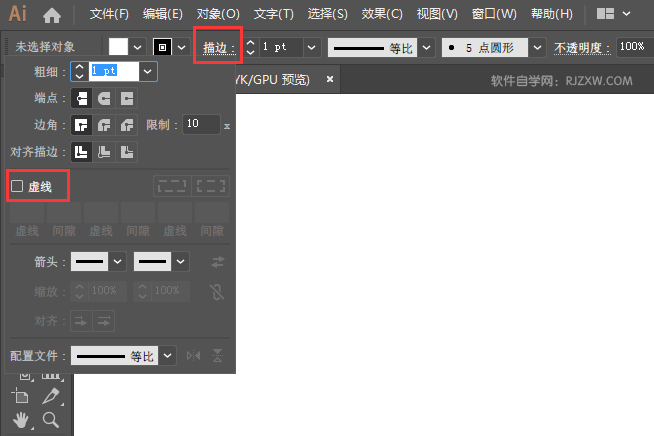The image size is (654, 436).
Task: Select the Zoom tool
Action: coord(51,420)
